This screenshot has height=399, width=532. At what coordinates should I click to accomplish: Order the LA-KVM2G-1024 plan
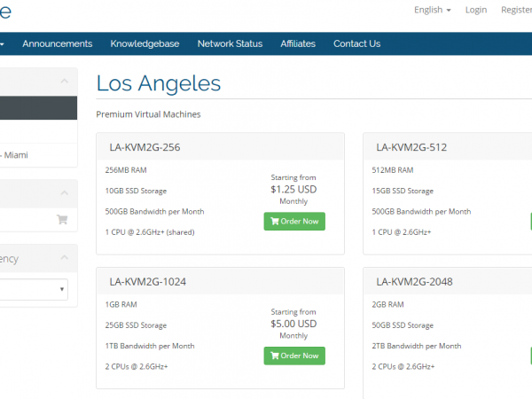[x=294, y=356]
